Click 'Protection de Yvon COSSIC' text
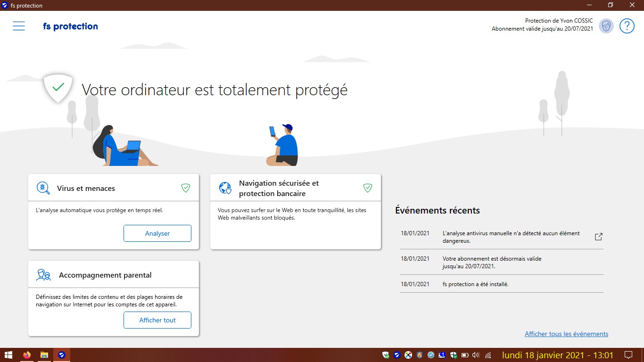This screenshot has width=644, height=362. 559,21
